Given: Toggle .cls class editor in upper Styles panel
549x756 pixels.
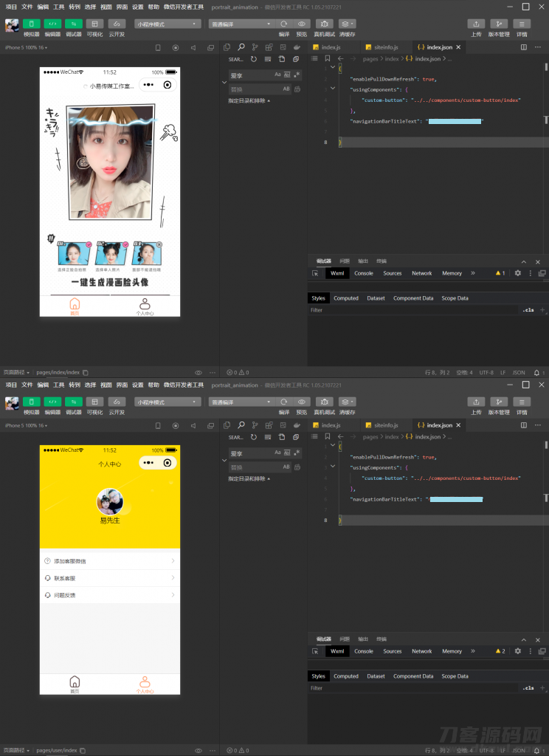Looking at the screenshot, I should point(528,310).
